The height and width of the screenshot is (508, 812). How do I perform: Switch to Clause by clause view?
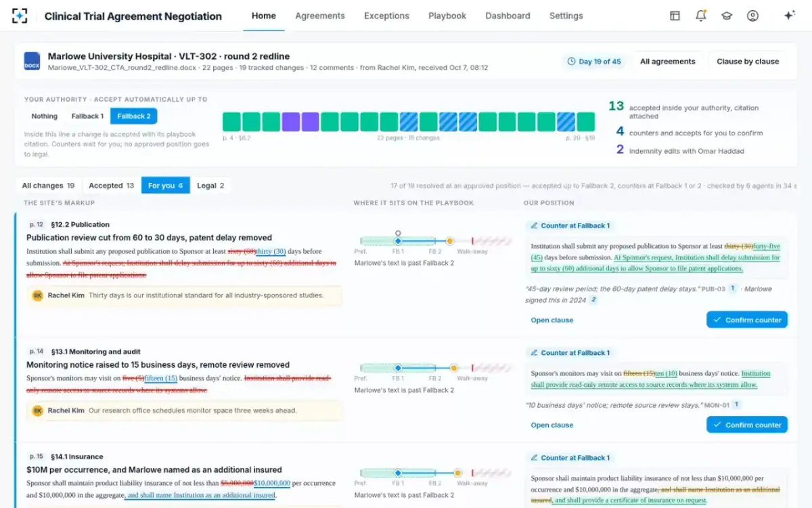point(748,62)
